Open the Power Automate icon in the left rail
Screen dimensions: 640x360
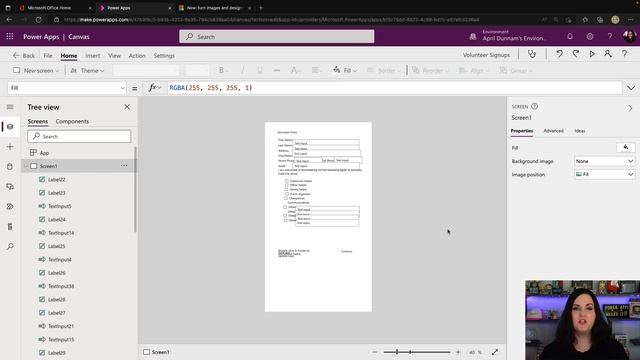pos(10,207)
